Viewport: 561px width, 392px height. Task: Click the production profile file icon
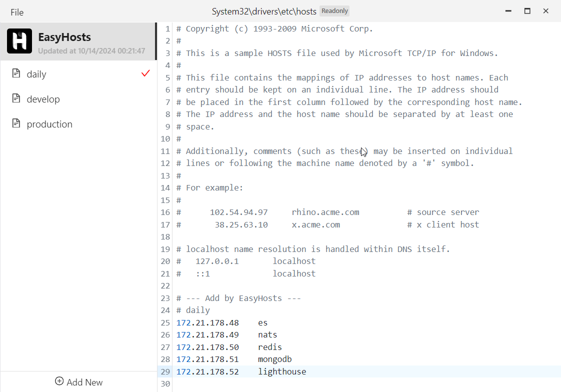16,123
